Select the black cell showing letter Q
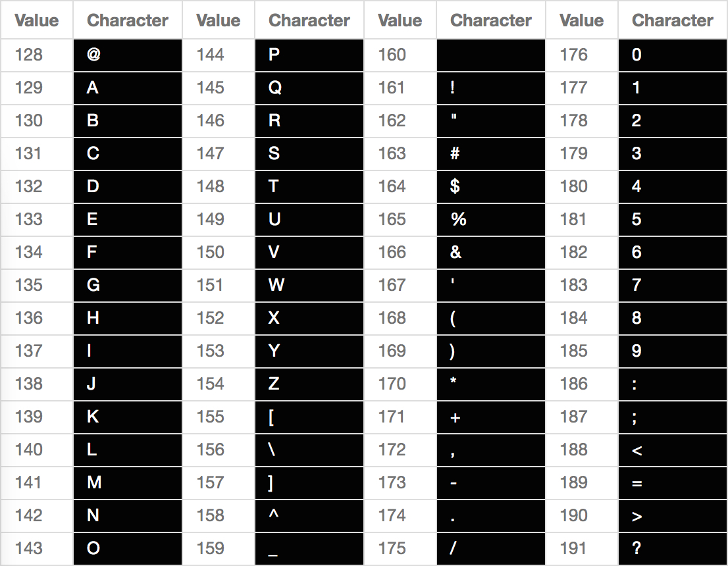Viewport: 728px width, 566px height. 309,88
